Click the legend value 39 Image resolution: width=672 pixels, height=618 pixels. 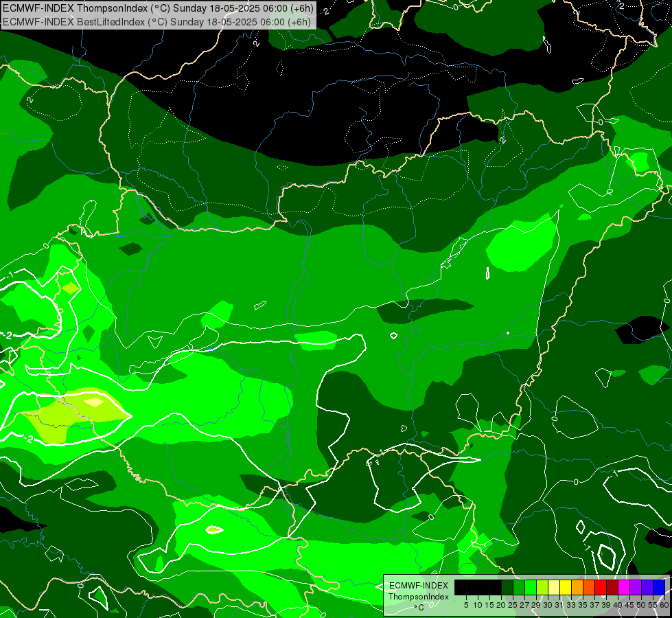click(606, 605)
